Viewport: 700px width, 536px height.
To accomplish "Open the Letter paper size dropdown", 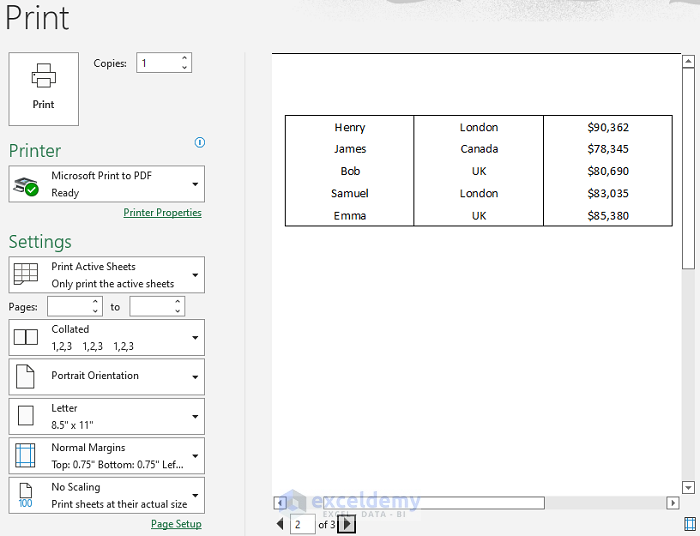I will click(107, 416).
